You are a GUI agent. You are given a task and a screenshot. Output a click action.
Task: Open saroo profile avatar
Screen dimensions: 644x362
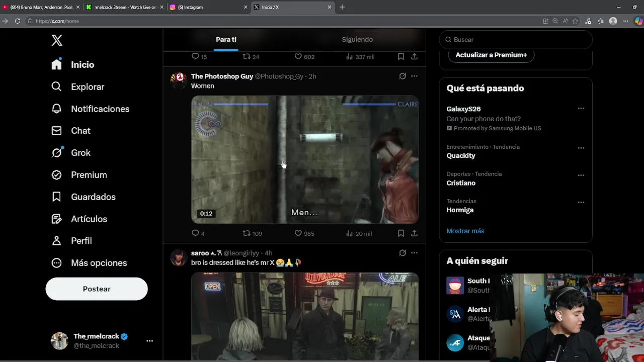tap(179, 257)
